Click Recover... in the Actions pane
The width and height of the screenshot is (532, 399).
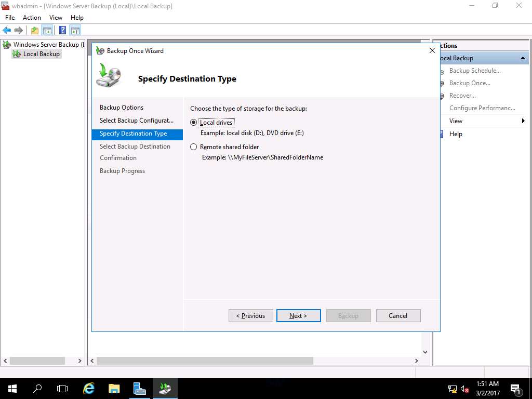(x=462, y=96)
